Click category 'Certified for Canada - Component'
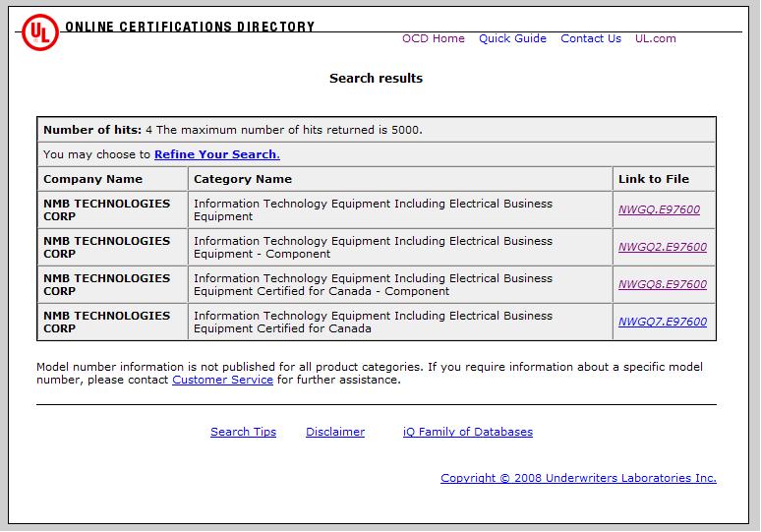Viewport: 761px width, 532px height. [x=373, y=284]
